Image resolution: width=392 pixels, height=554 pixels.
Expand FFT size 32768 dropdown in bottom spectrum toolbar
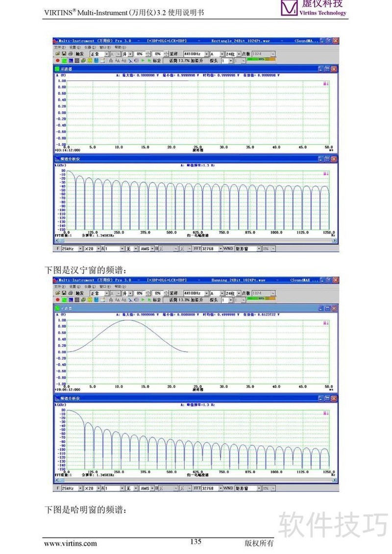pos(220,488)
